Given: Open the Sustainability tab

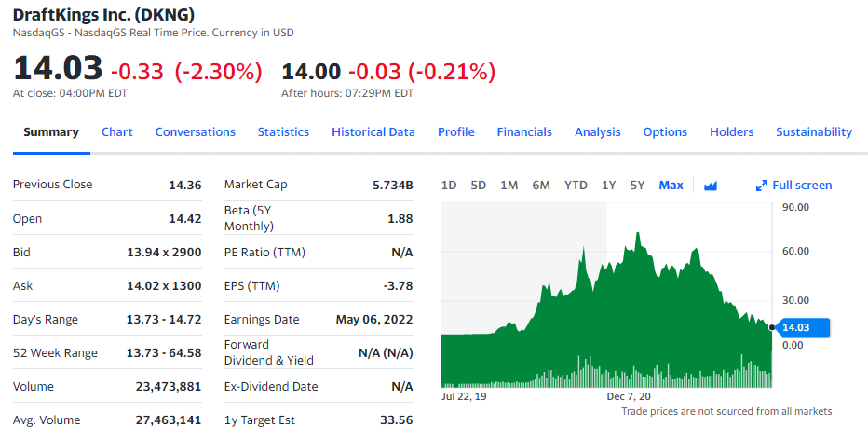Looking at the screenshot, I should [814, 131].
